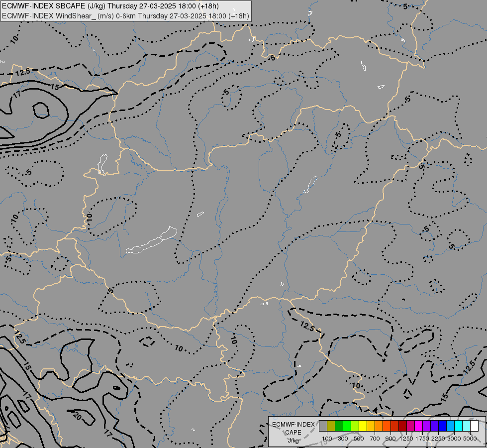Select the lime yellow-green legend swatch
487x448 pixels.
point(355,426)
